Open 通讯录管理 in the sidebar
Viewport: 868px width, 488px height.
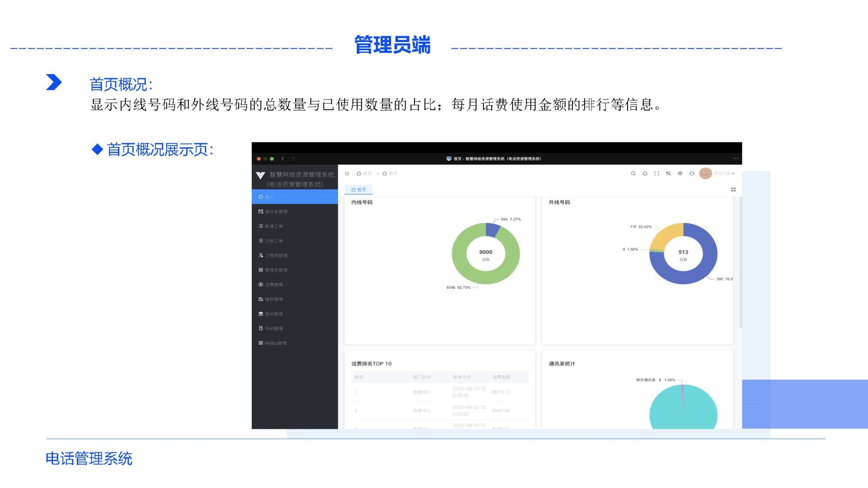[276, 212]
